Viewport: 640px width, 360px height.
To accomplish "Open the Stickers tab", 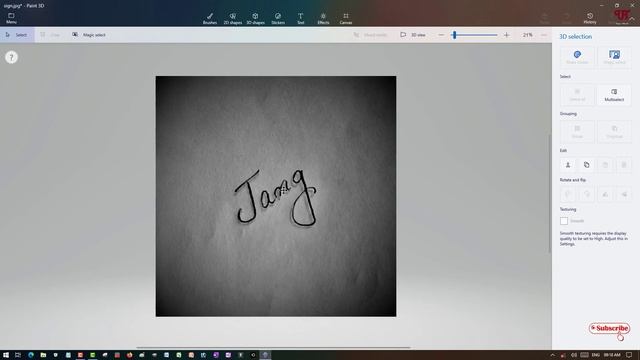I will point(278,18).
